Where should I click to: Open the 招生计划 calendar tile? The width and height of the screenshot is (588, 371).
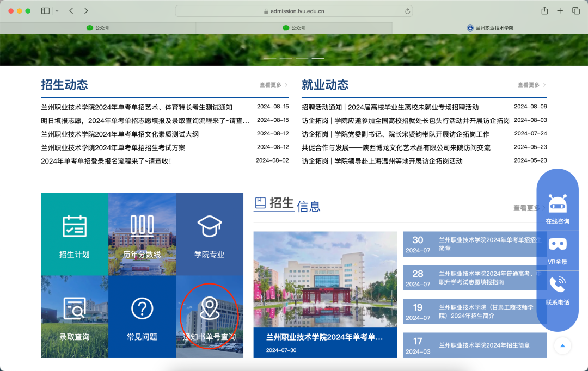(x=75, y=234)
